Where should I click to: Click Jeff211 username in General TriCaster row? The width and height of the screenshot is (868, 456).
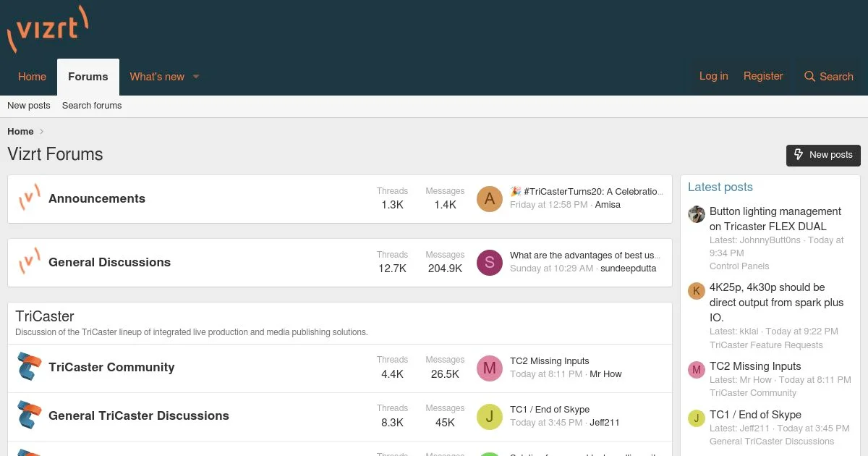tap(605, 423)
